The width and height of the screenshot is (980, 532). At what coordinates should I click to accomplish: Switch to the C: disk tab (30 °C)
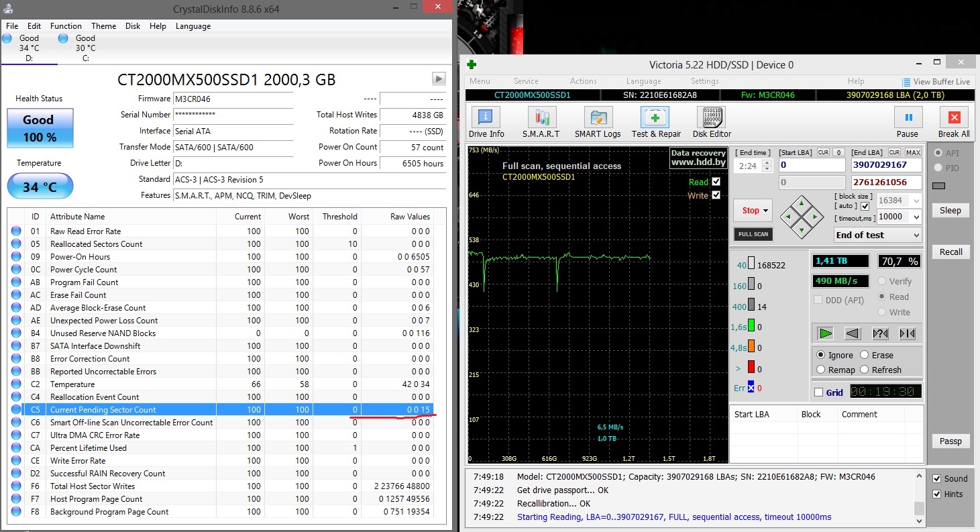click(x=85, y=48)
